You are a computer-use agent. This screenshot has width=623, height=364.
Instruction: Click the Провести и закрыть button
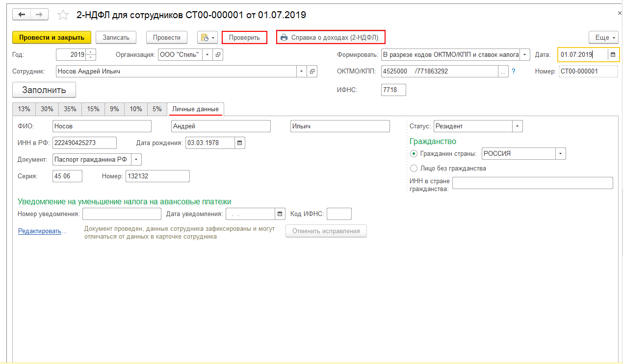click(52, 38)
